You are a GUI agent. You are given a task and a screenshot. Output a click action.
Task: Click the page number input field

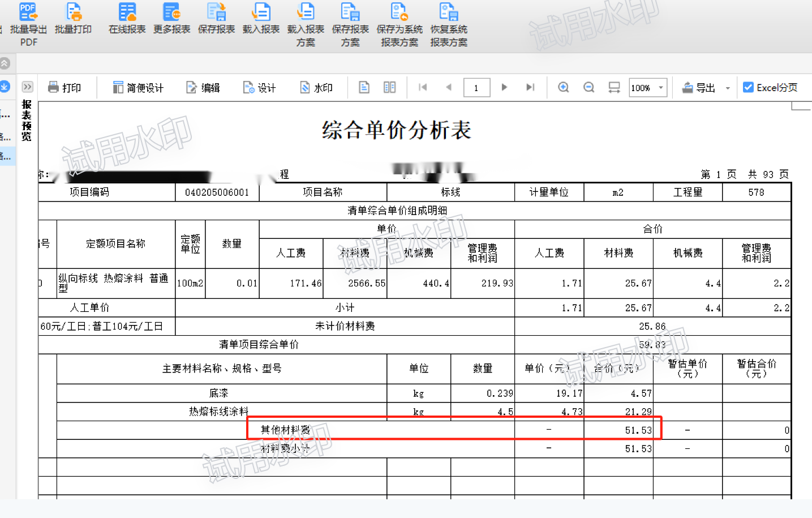point(476,88)
